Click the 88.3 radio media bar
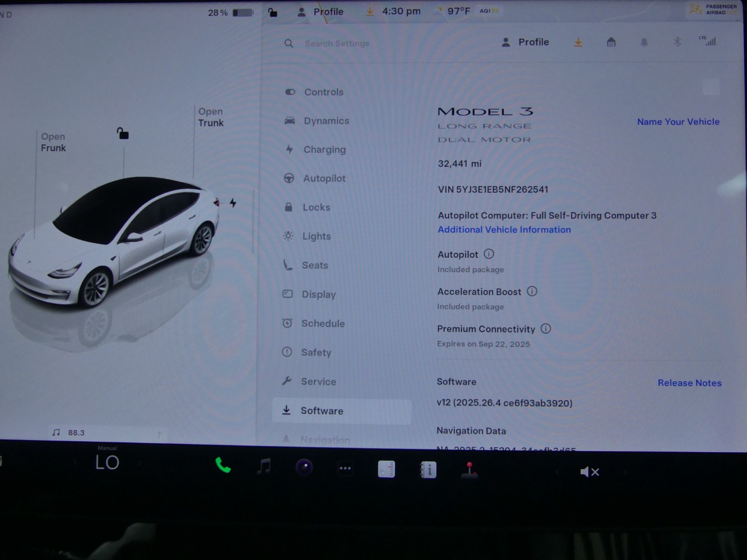747x560 pixels. 108,433
